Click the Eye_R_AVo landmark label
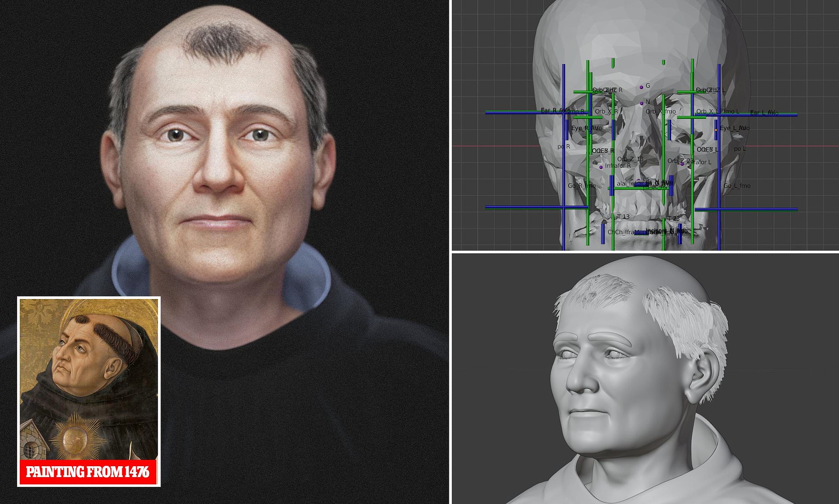Viewport: 839px width, 504px height. 586,128
